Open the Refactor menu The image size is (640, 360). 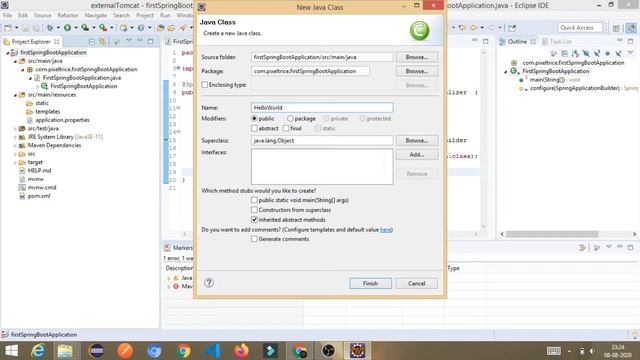point(68,15)
